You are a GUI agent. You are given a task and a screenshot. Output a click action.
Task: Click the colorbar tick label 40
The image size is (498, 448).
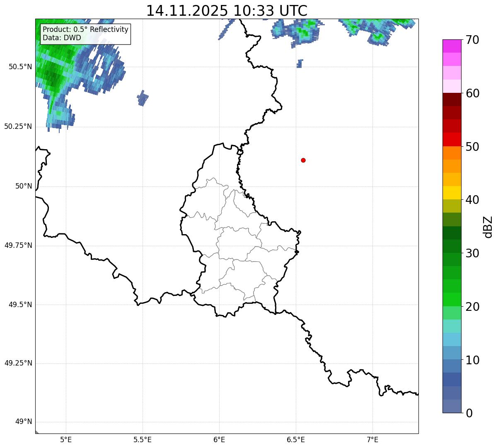click(473, 200)
